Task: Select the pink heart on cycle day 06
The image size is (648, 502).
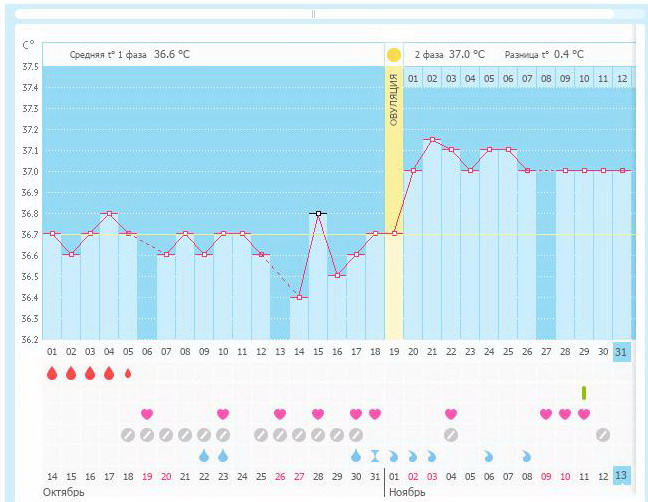Action: coord(147,414)
